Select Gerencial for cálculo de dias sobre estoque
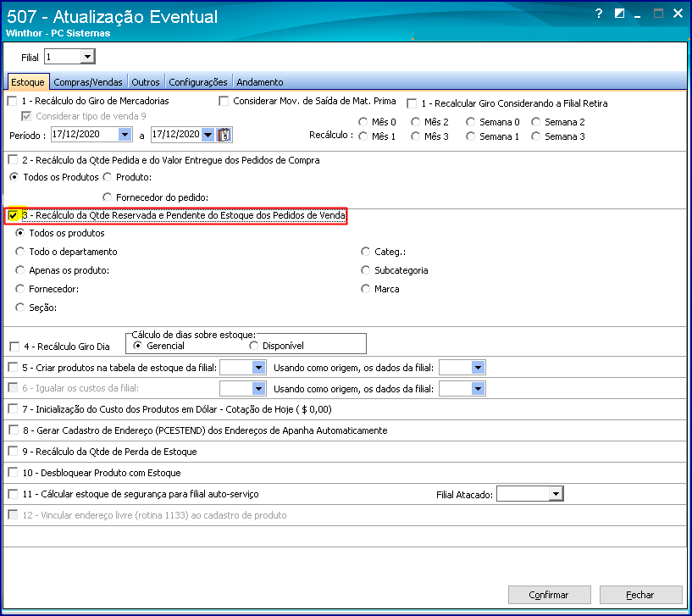 pos(138,346)
